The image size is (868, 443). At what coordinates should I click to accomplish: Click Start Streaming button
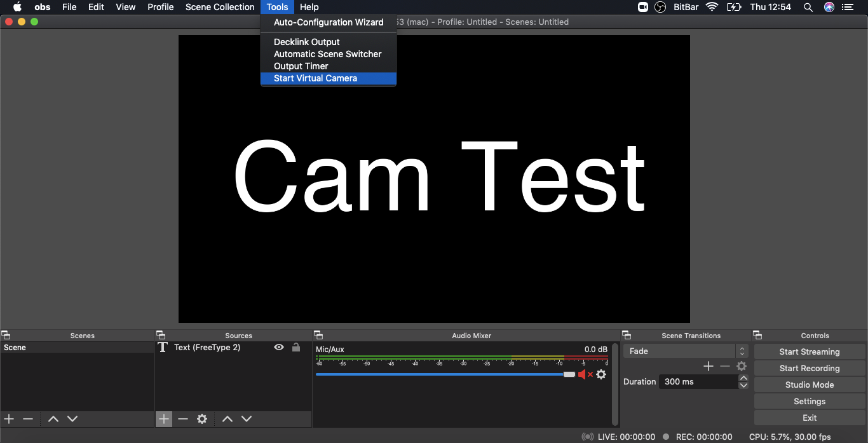click(810, 351)
